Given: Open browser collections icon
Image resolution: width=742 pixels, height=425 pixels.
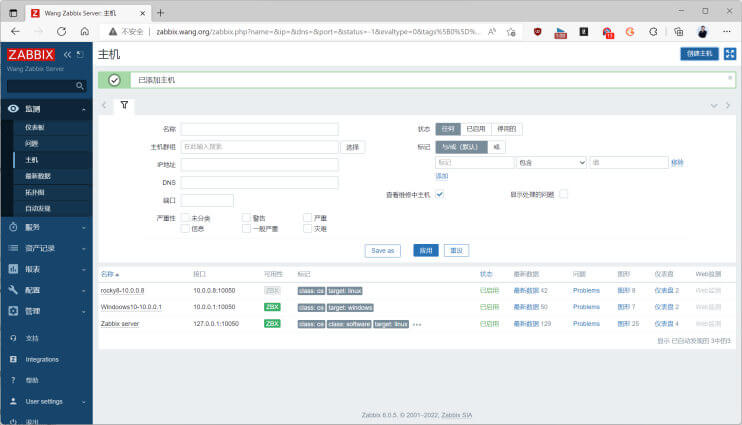Looking at the screenshot, I should (679, 32).
